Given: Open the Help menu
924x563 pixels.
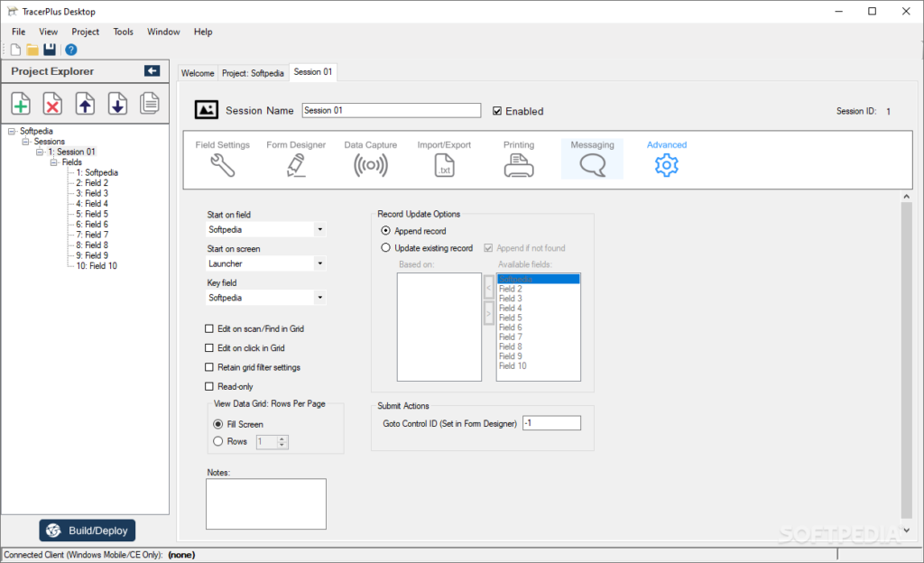Looking at the screenshot, I should click(x=203, y=32).
